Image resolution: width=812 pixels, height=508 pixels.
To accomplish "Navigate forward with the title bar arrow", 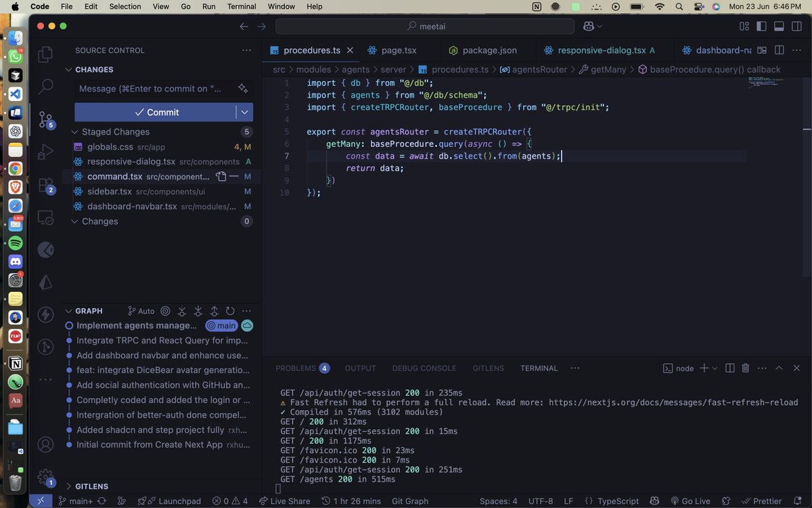I will [x=262, y=26].
